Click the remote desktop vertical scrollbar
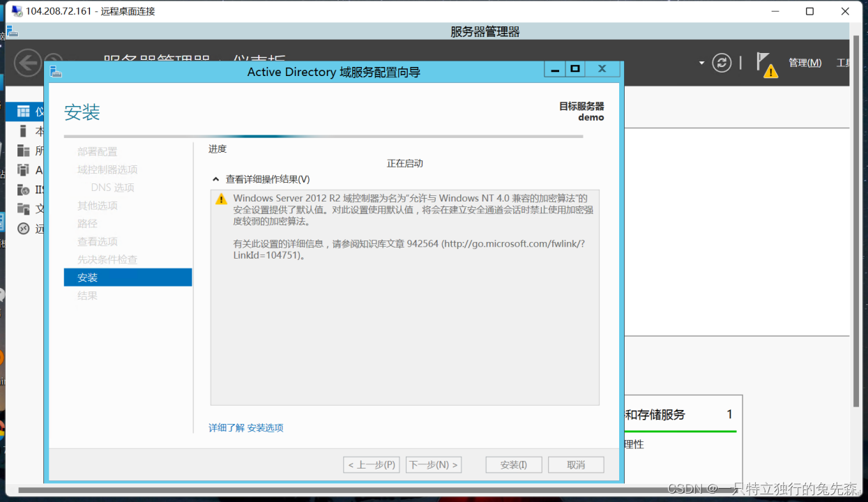The image size is (868, 502). (856, 220)
